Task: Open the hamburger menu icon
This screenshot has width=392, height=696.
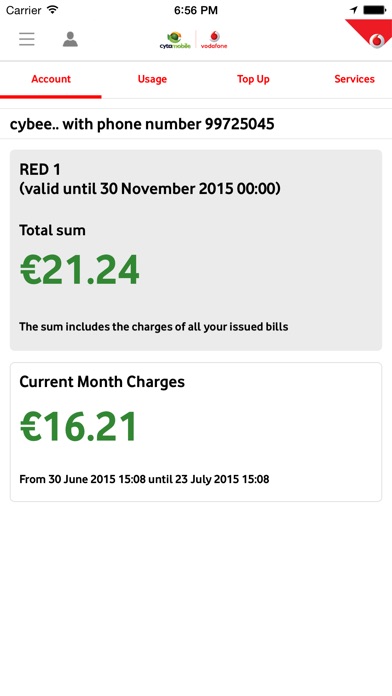Action: point(27,39)
